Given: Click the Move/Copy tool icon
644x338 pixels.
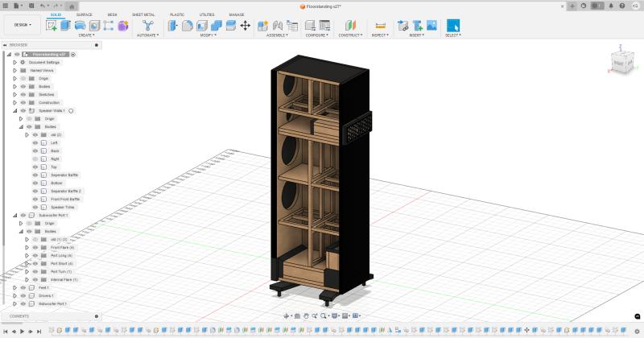Looking at the screenshot, I should (x=245, y=26).
